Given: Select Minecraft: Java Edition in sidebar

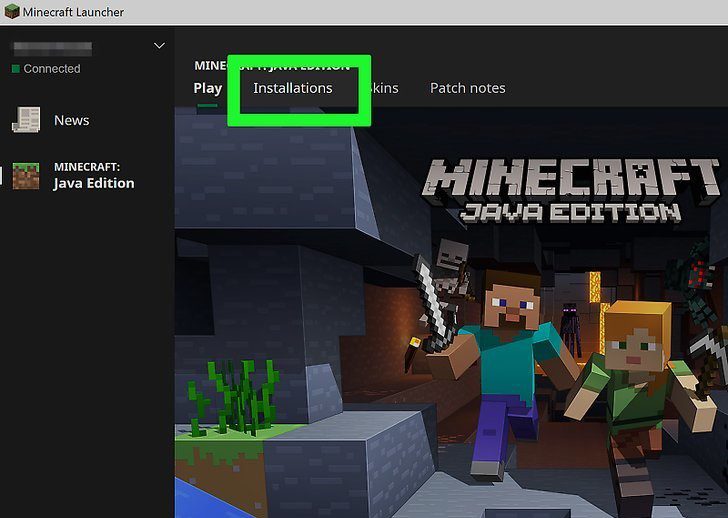Looking at the screenshot, I should click(x=94, y=176).
